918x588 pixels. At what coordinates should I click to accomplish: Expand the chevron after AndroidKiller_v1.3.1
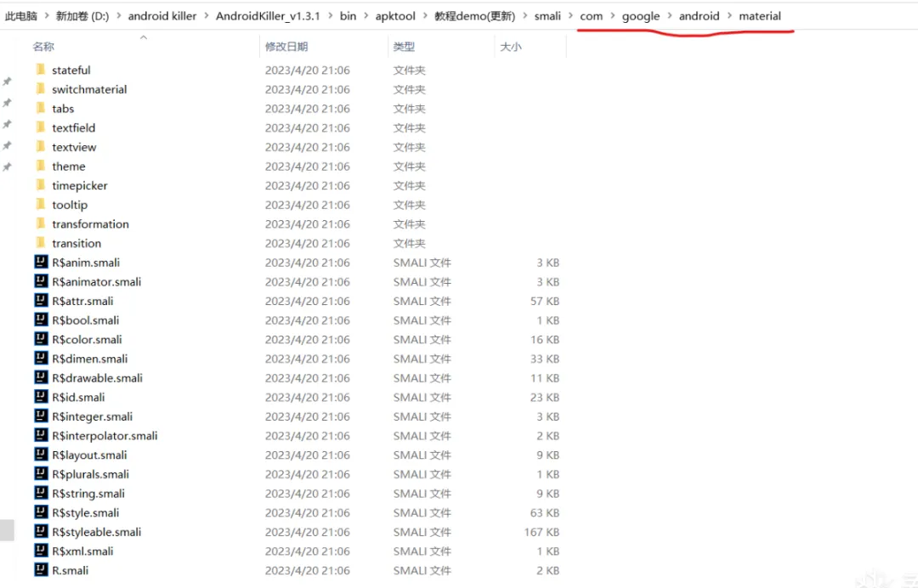(330, 16)
